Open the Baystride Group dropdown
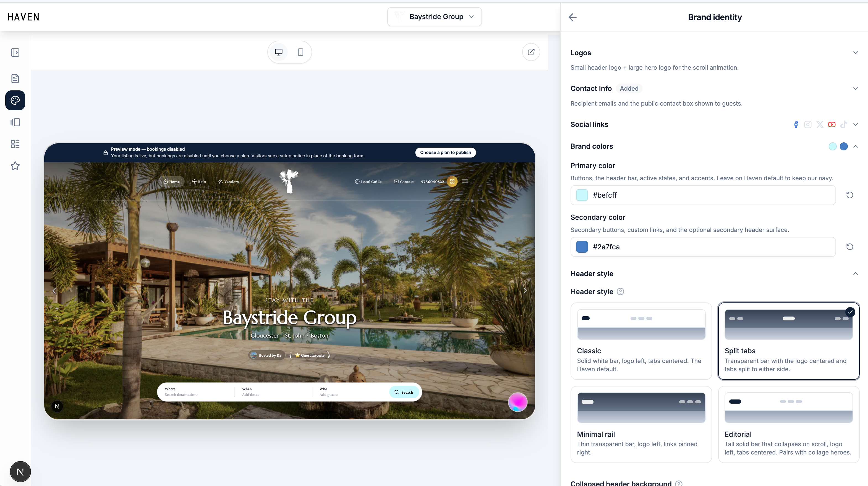This screenshot has height=486, width=868. (x=434, y=17)
